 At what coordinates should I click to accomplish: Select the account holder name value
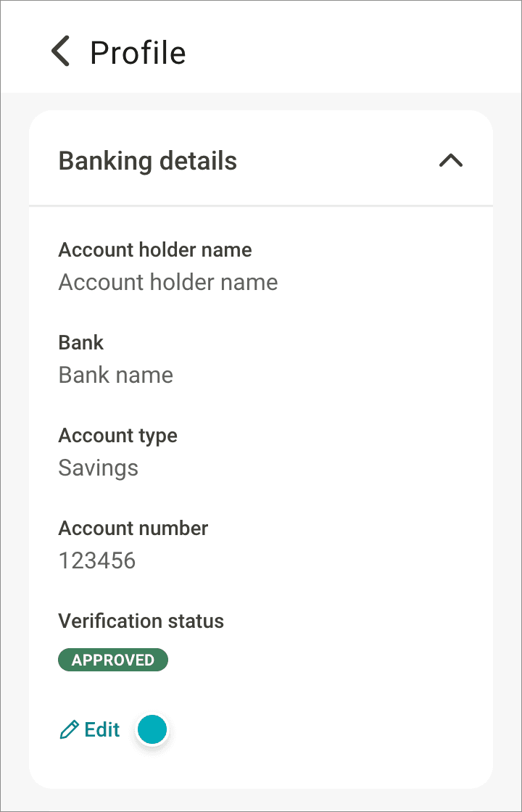click(168, 282)
